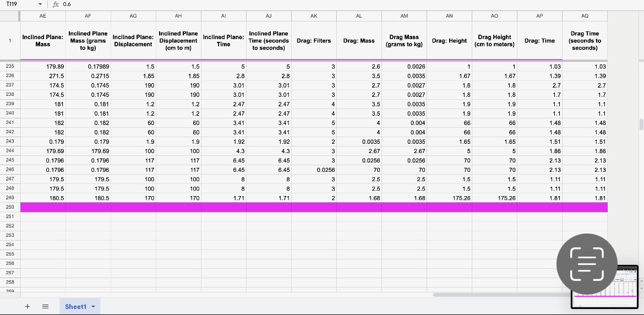
Task: Select row 246 header
Action: pos(10,170)
